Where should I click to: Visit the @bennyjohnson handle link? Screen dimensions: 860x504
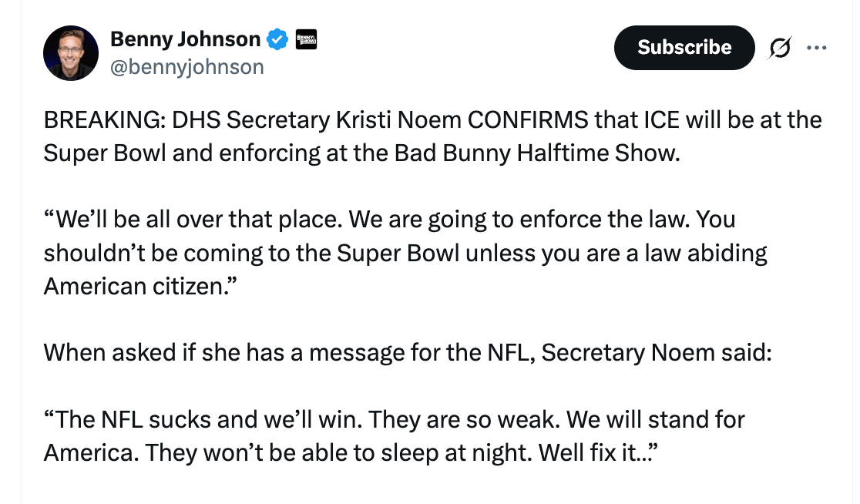coord(186,68)
